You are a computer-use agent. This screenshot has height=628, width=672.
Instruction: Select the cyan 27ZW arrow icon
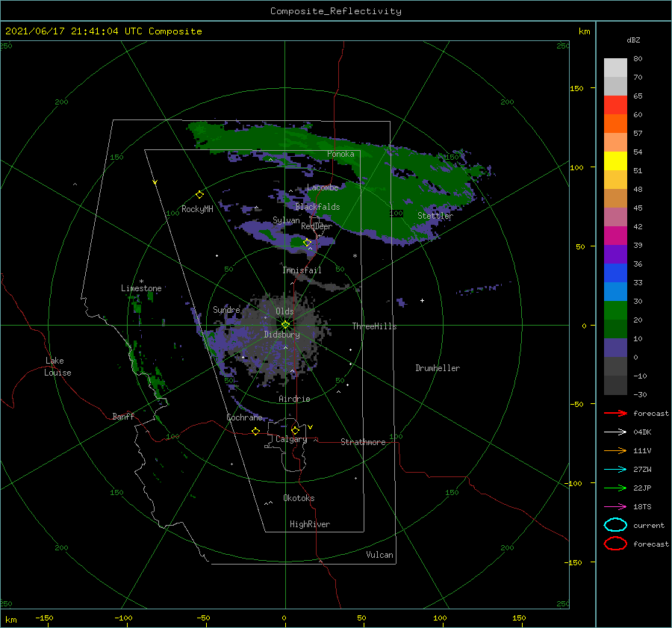[x=615, y=470]
